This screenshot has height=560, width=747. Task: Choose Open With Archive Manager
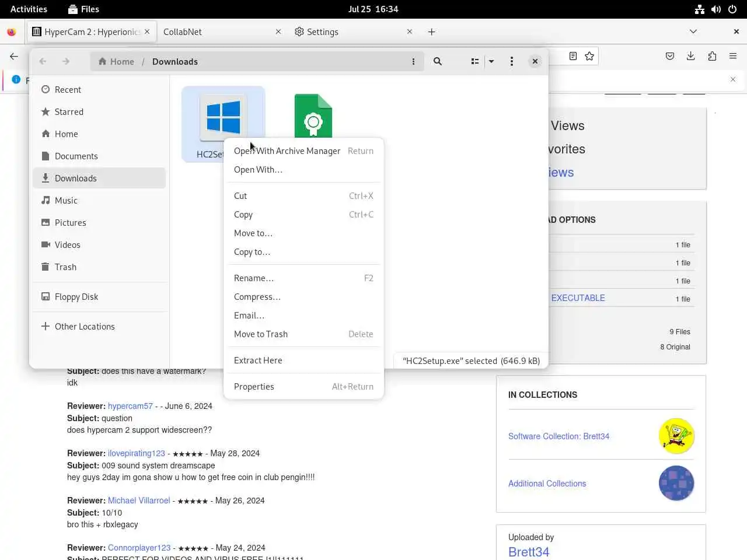pos(303,150)
